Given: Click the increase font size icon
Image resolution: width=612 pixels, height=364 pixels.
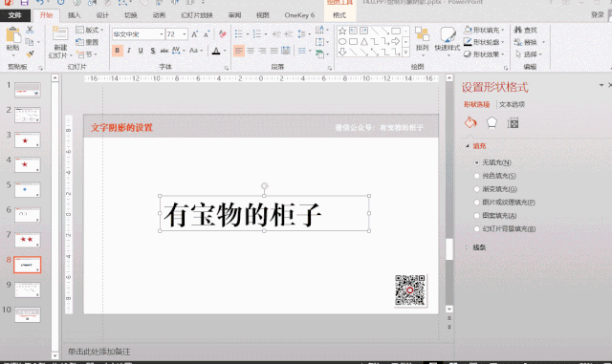Looking at the screenshot, I should point(194,34).
